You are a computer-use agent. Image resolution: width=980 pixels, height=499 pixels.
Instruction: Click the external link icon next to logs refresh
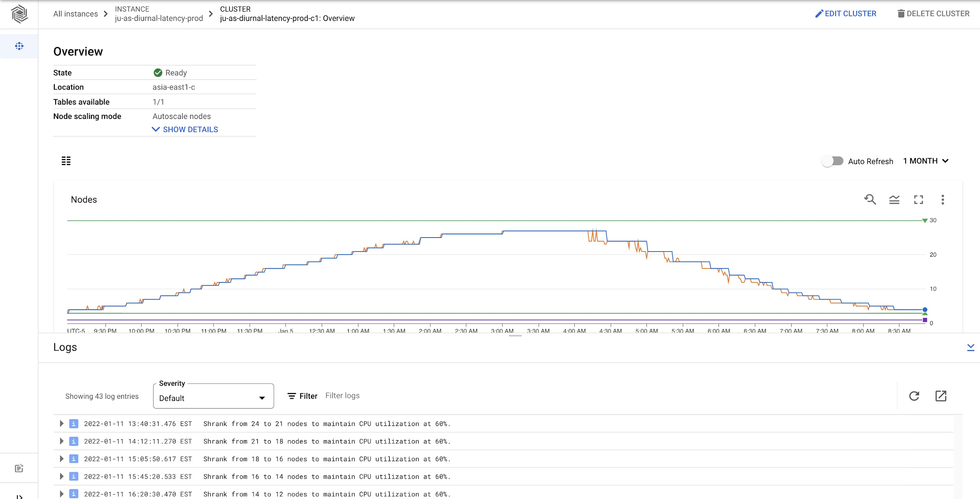click(x=942, y=396)
